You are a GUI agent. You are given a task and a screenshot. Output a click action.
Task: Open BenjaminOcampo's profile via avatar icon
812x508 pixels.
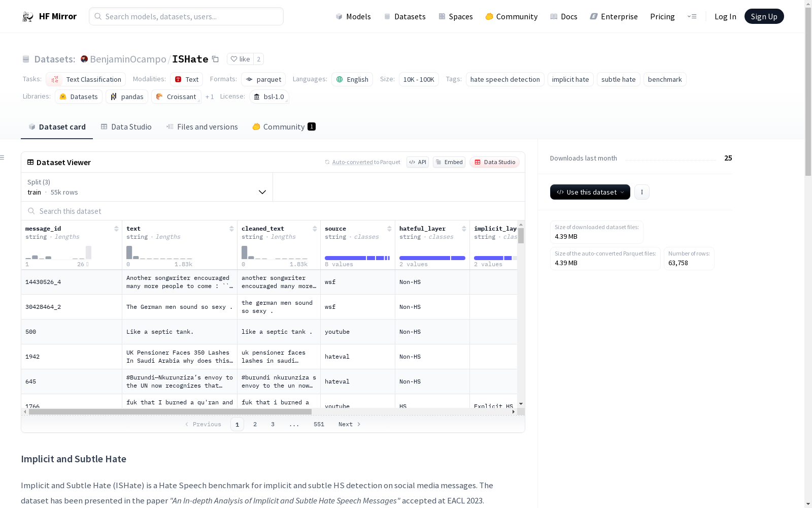pos(84,59)
